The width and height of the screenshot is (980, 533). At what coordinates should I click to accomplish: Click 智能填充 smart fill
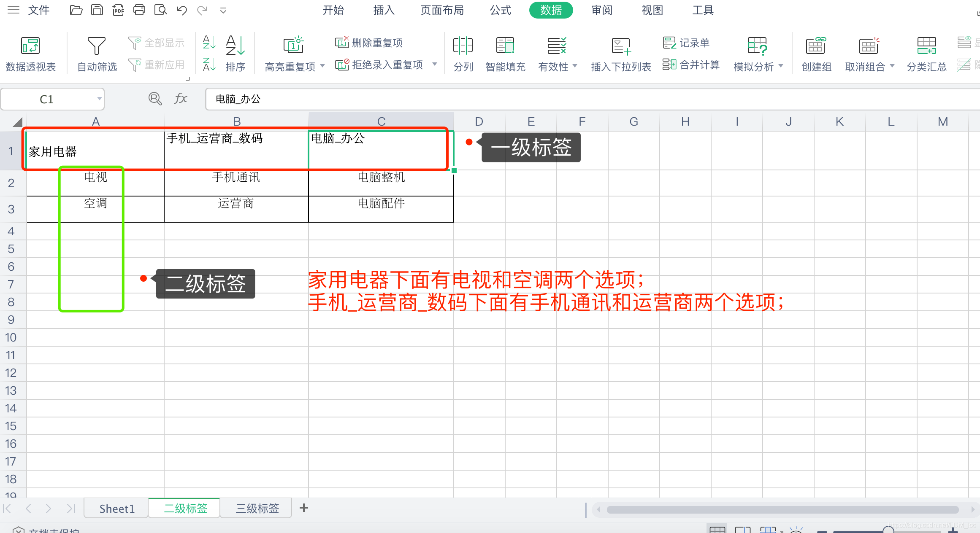click(505, 54)
